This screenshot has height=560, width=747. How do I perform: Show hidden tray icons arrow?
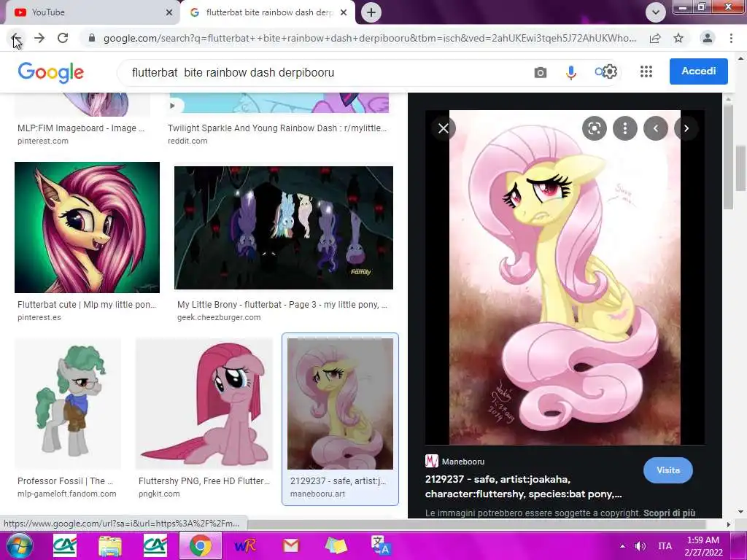(x=622, y=546)
